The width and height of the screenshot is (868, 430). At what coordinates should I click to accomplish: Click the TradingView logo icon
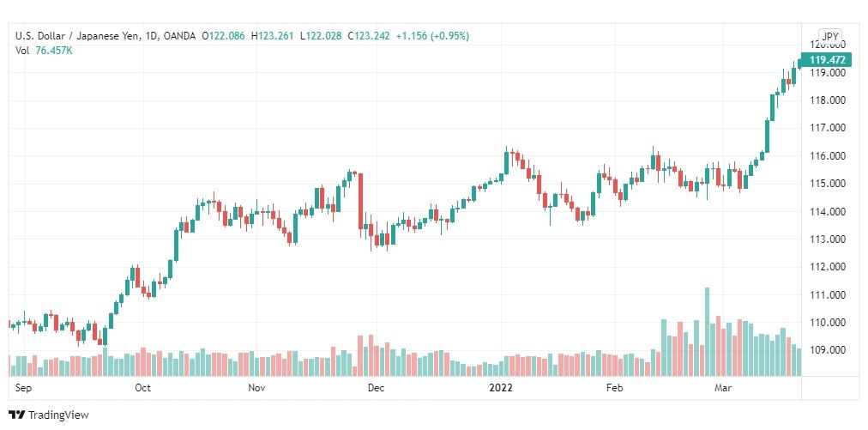tap(16, 415)
